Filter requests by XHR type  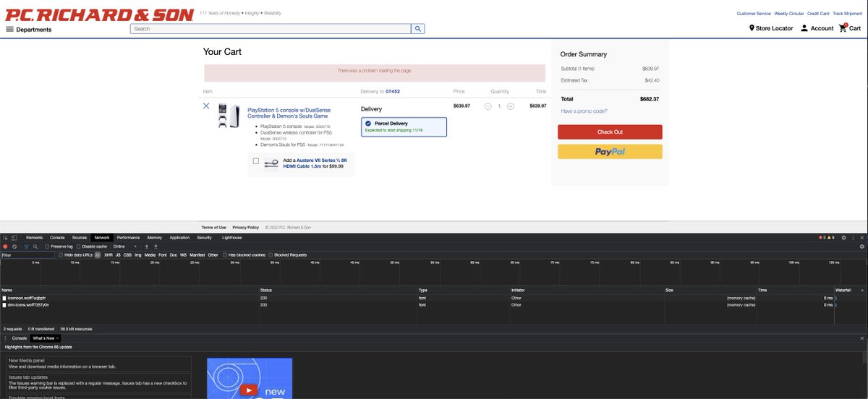tap(108, 255)
